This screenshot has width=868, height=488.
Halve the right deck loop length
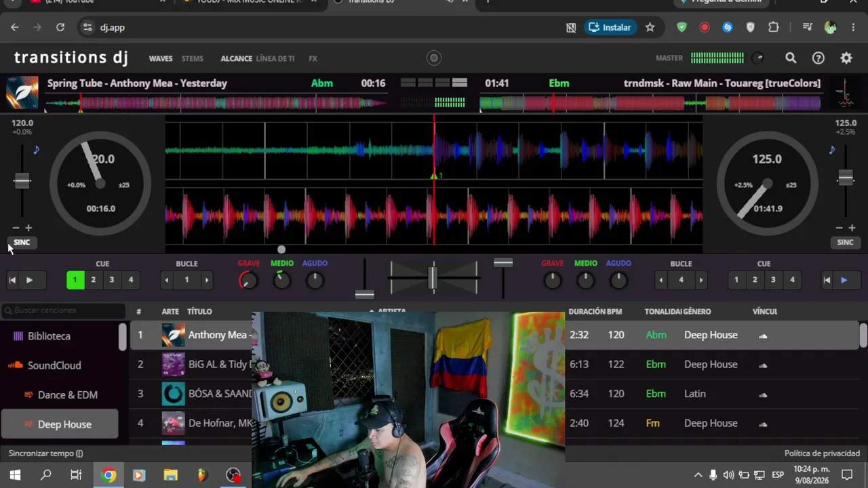pos(661,280)
